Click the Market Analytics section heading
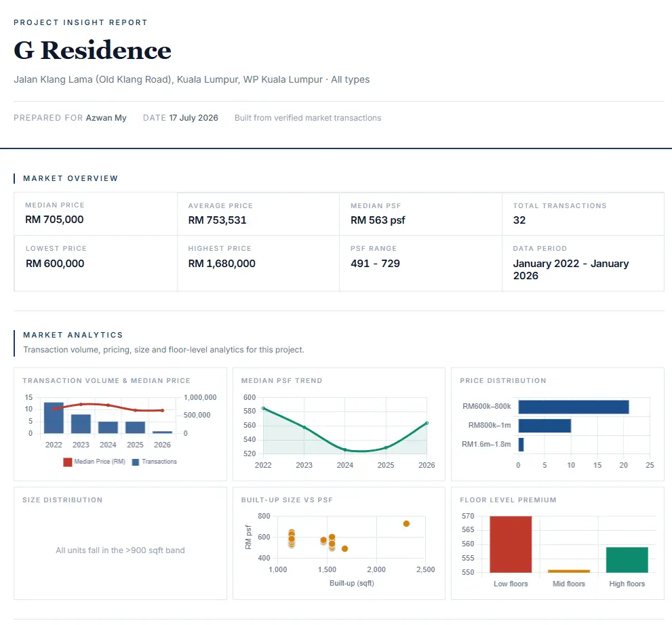Image resolution: width=672 pixels, height=625 pixels. 73,335
